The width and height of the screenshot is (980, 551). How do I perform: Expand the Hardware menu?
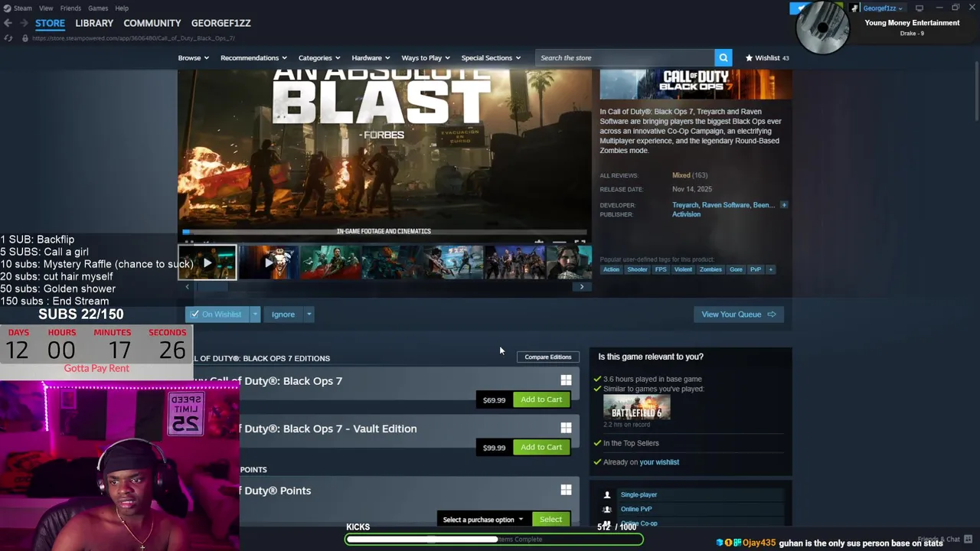pos(371,58)
